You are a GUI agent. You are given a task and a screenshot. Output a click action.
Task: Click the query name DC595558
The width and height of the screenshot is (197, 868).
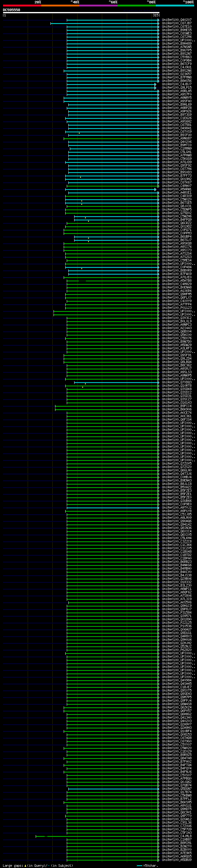(x=11, y=10)
